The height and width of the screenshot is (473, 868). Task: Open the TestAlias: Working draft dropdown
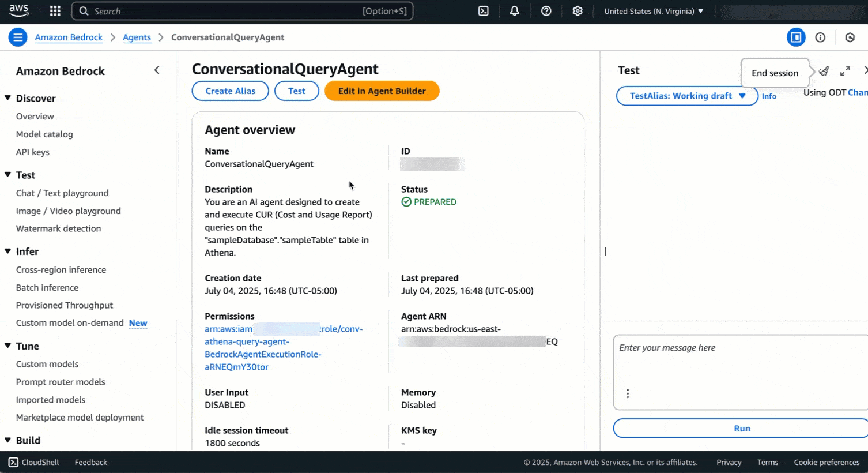click(x=687, y=96)
